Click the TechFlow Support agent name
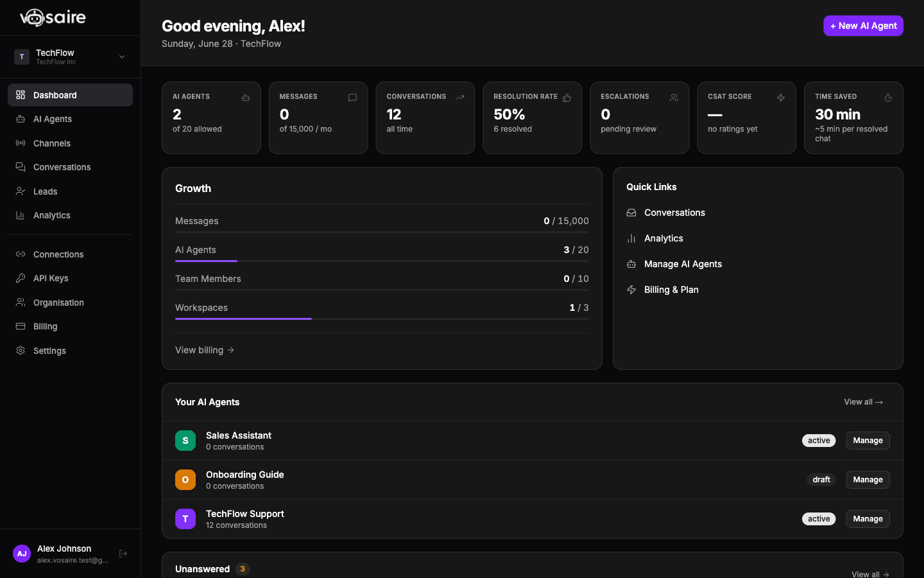Image resolution: width=924 pixels, height=578 pixels. point(245,514)
